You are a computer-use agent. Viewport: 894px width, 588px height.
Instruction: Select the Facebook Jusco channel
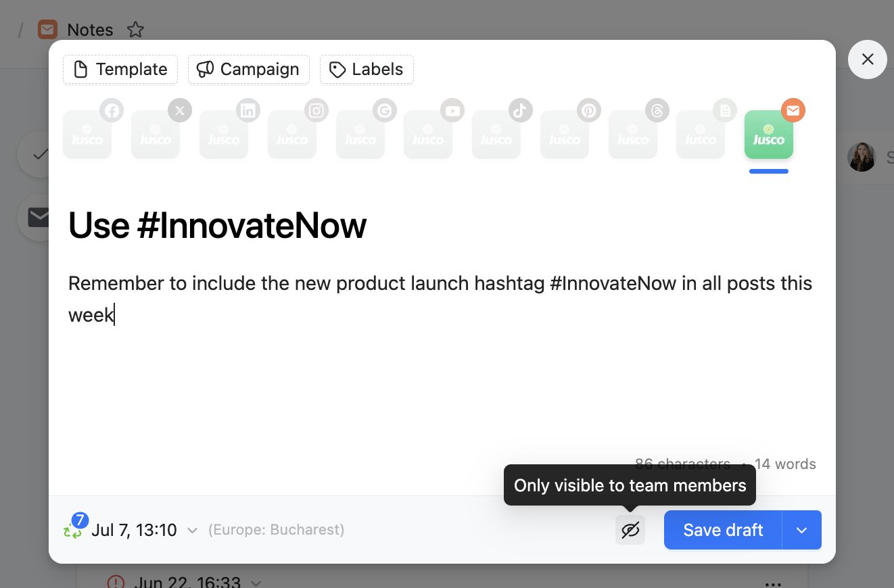87,135
